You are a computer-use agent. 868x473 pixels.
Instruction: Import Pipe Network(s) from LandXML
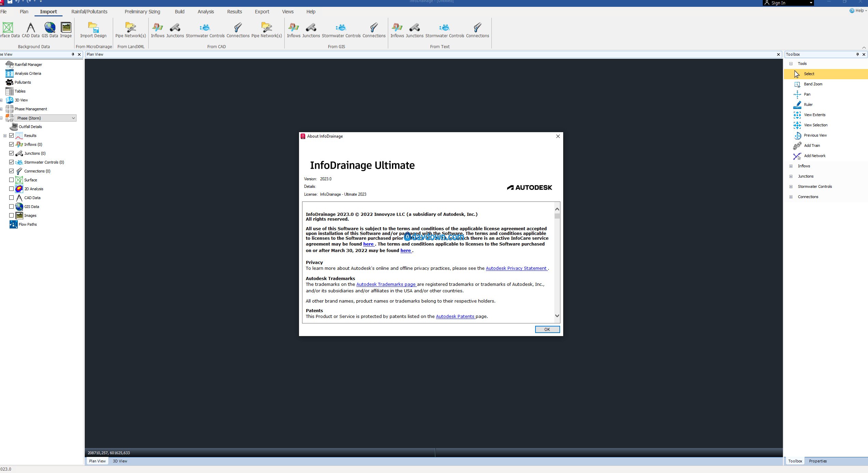131,30
